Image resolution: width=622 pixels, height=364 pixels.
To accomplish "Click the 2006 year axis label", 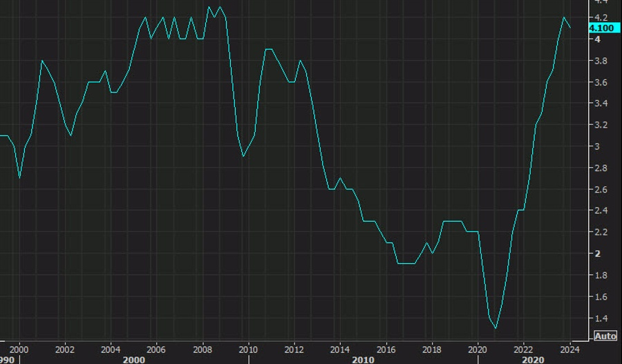I will tap(156, 349).
